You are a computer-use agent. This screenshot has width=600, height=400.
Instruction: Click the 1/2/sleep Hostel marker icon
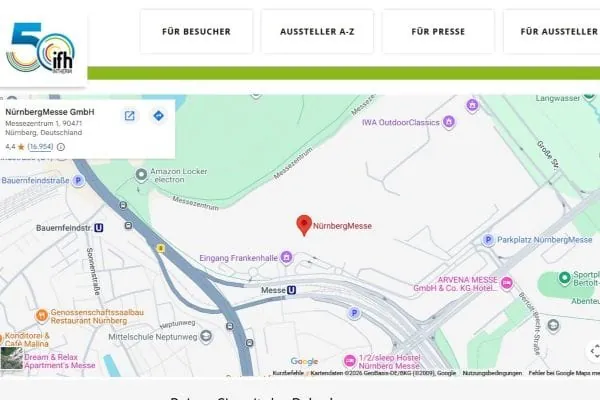coord(349,361)
